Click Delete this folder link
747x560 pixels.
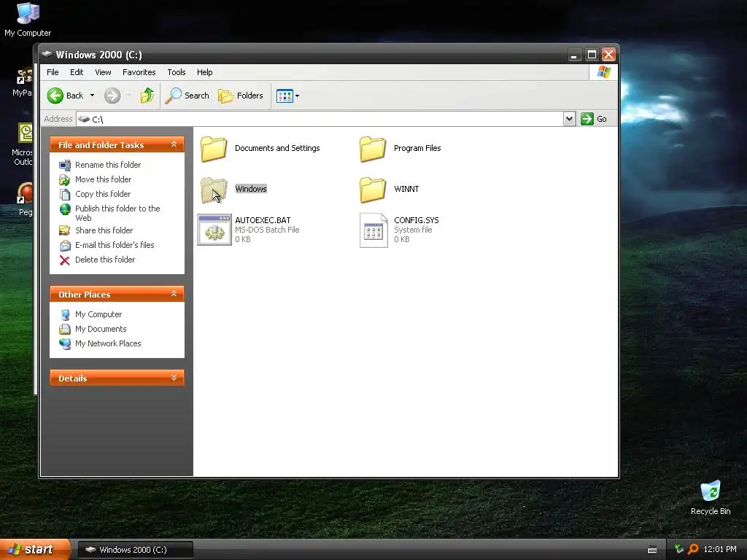point(105,260)
